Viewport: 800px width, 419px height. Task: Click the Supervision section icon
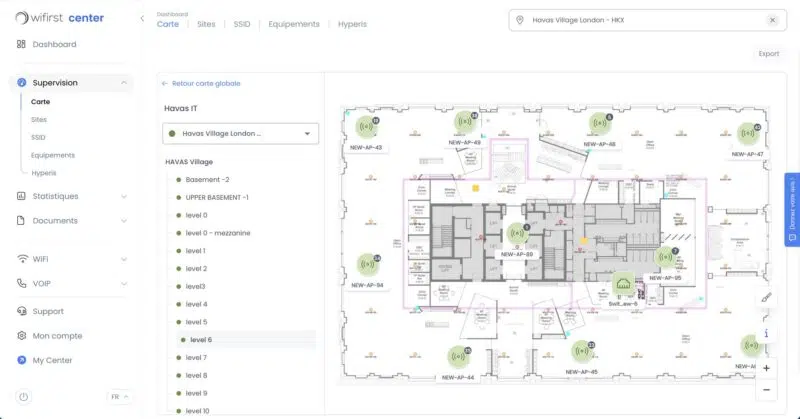pos(21,83)
